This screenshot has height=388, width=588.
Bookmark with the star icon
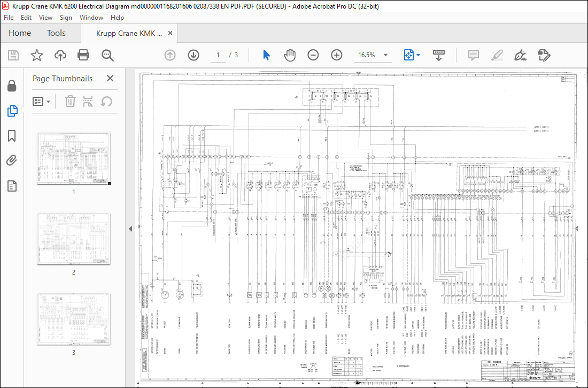37,55
